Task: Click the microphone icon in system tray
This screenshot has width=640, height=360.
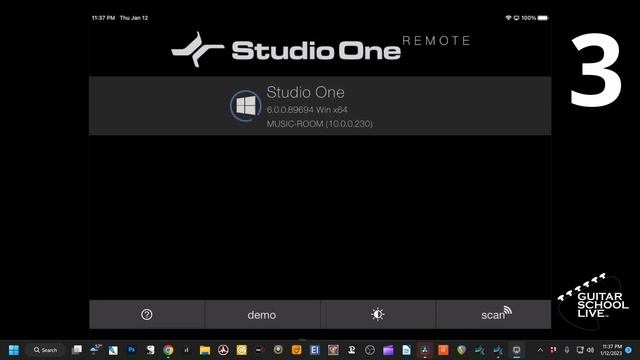Action: point(567,350)
